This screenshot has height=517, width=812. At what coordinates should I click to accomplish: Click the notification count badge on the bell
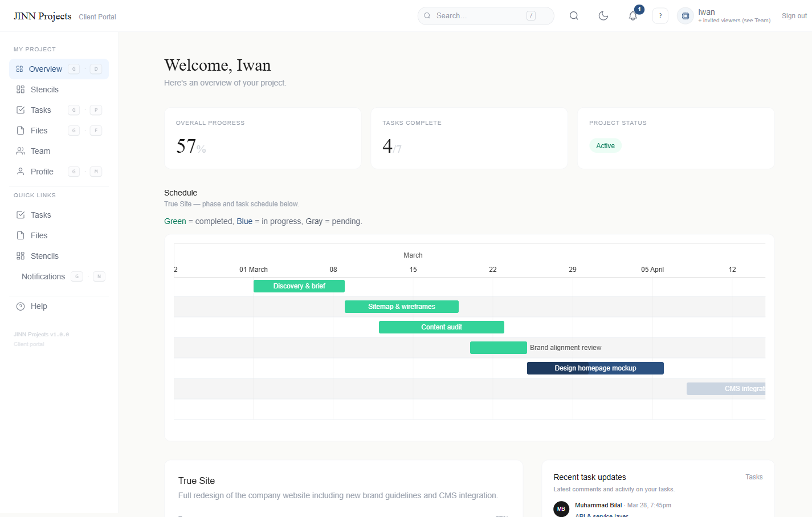(639, 9)
